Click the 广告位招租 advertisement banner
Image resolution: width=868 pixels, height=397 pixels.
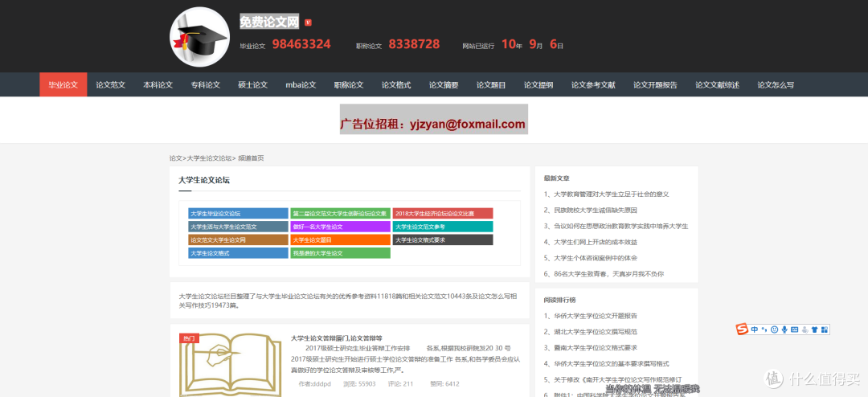(x=433, y=119)
